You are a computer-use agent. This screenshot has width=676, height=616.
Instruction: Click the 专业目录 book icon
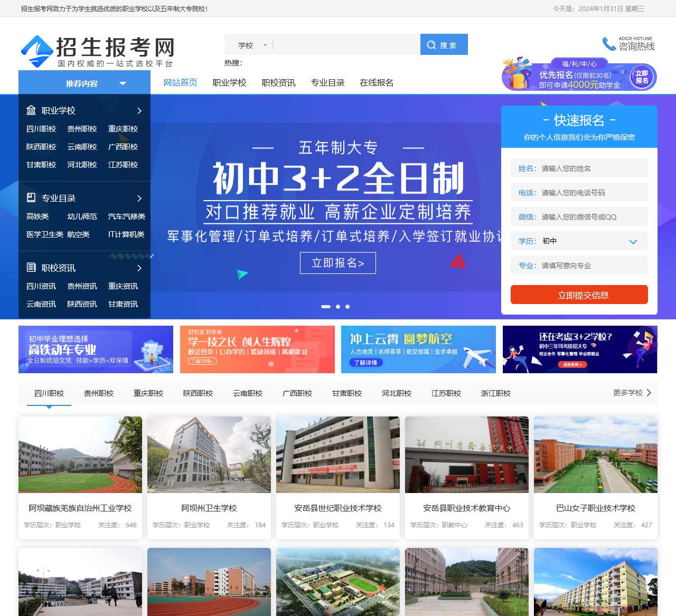[x=31, y=198]
